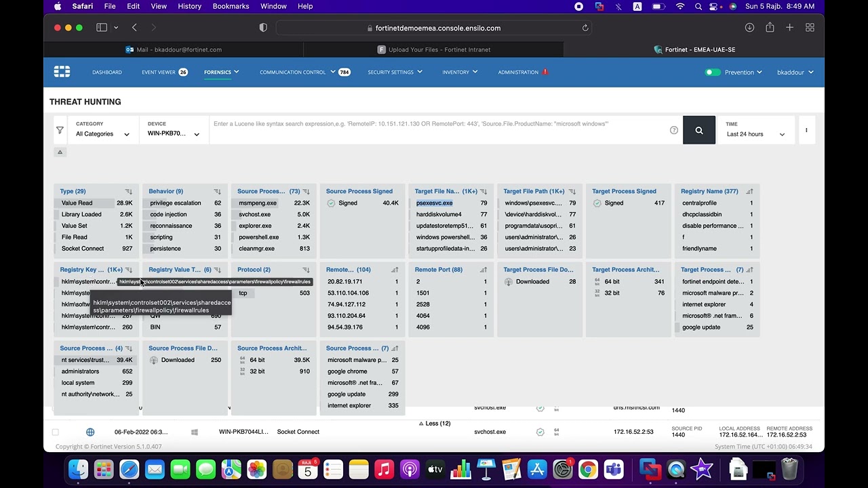Sort the Target File Path facet

[572, 192]
